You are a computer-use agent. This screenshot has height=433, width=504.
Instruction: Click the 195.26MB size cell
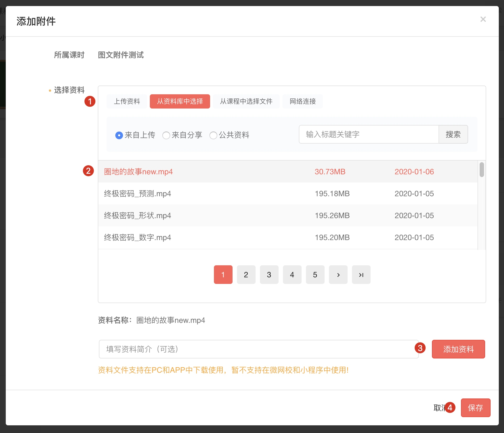pos(332,215)
